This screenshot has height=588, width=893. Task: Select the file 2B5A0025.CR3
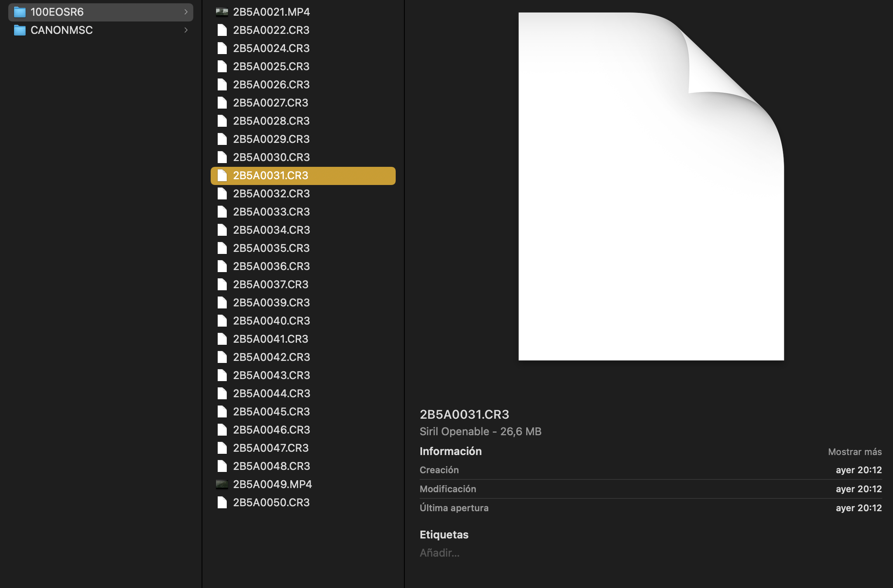[x=271, y=66]
